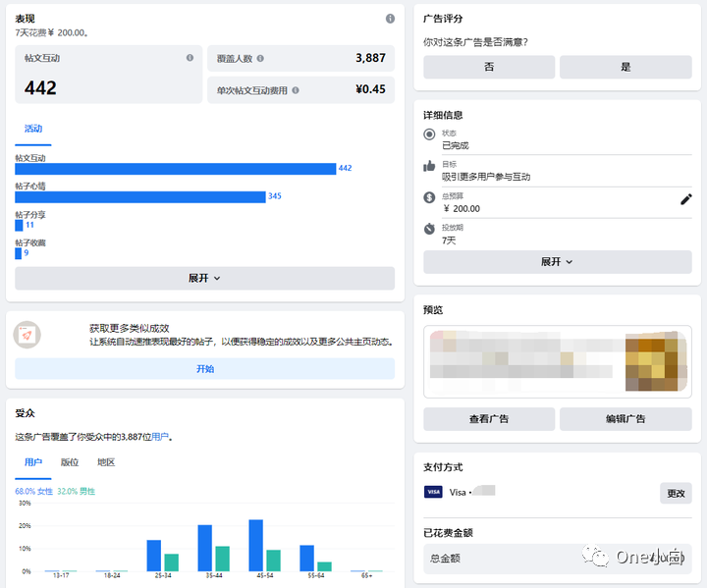Click the pencil icon to edit 总预算

(685, 199)
